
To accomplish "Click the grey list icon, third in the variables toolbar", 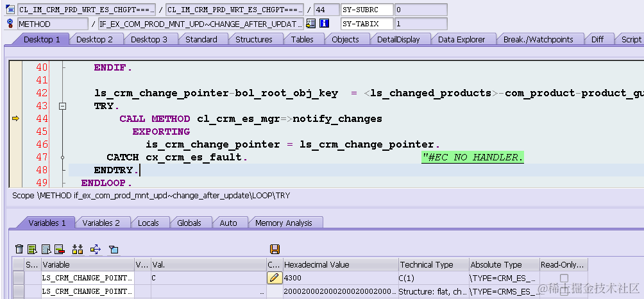I will (x=46, y=249).
